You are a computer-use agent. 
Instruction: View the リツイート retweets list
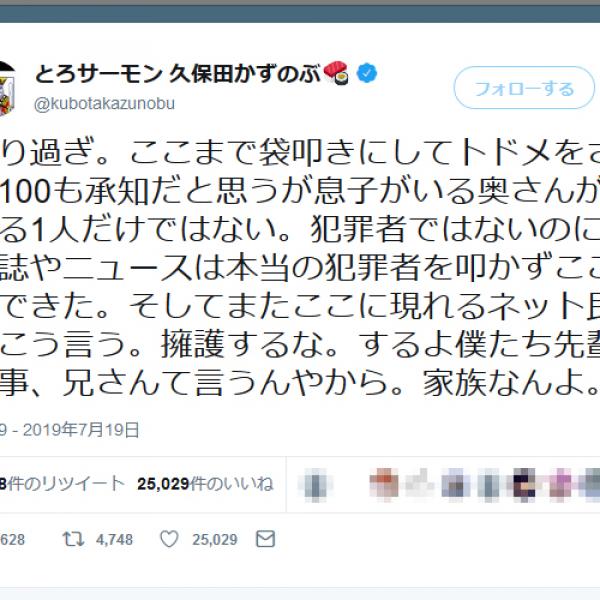tap(62, 484)
